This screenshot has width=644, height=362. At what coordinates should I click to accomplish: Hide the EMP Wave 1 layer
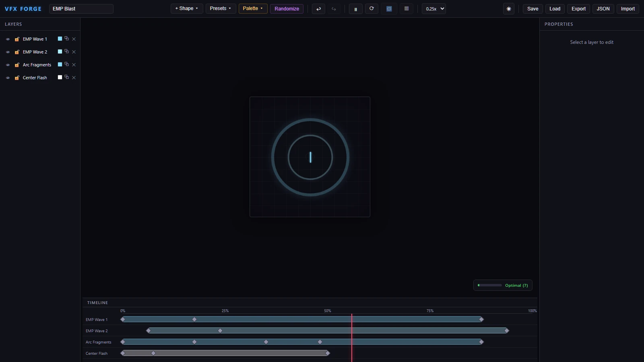click(x=8, y=39)
